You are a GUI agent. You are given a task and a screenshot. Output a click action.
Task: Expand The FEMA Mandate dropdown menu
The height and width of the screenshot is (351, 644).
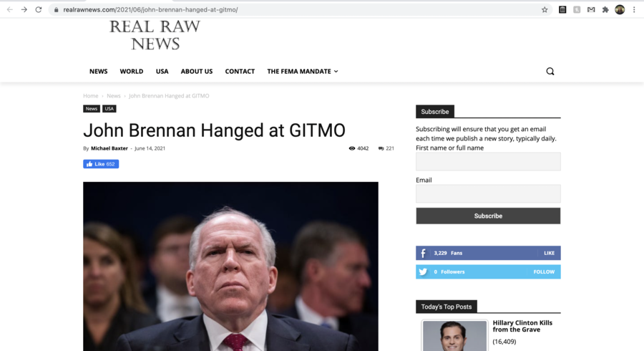pos(303,72)
